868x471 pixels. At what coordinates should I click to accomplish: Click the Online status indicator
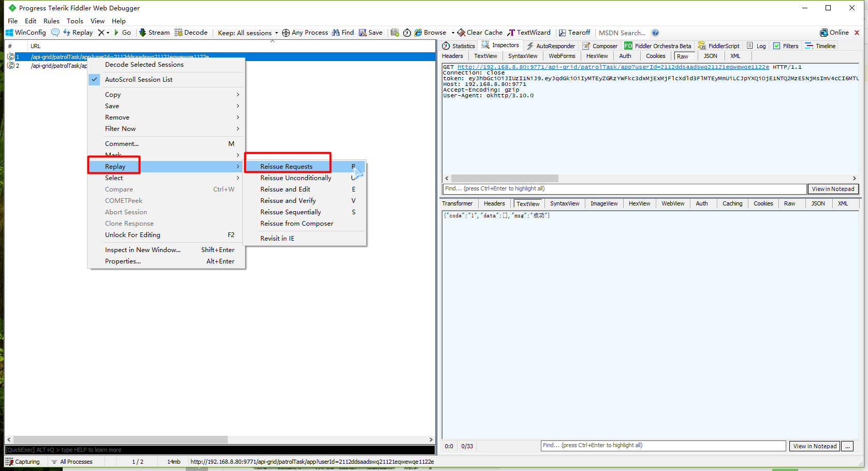(834, 32)
